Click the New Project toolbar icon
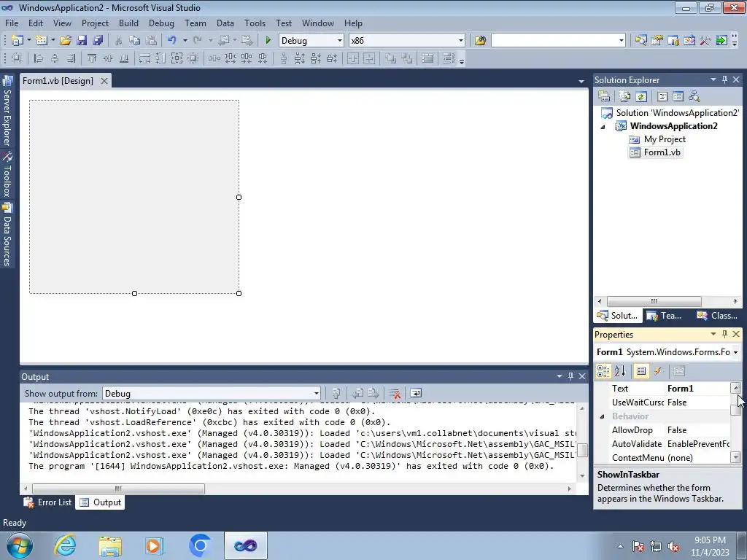Viewport: 747px width, 560px height. pos(18,41)
